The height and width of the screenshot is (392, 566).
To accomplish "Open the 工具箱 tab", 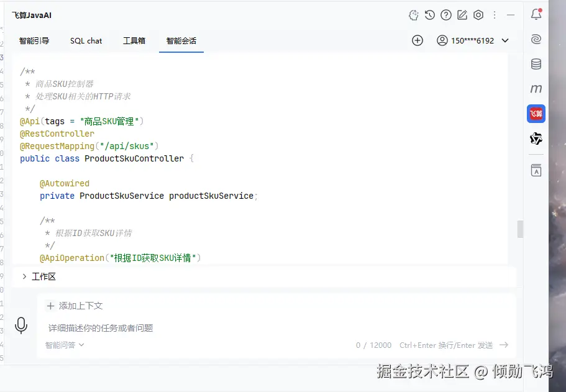I will coord(134,41).
